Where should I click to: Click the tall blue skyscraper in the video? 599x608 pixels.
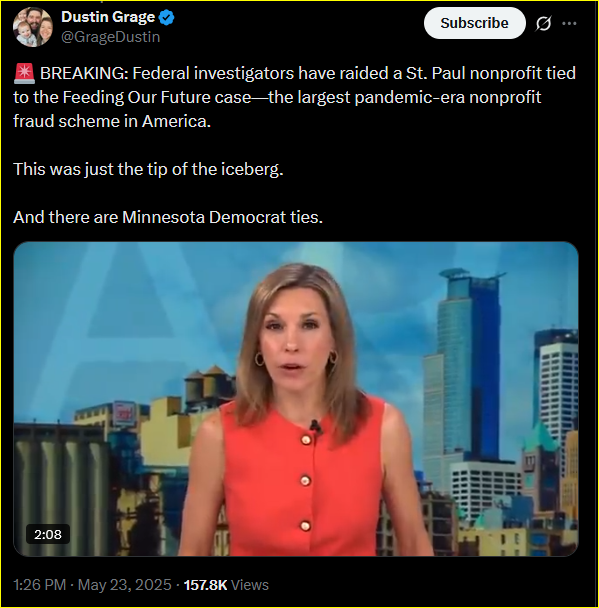467,364
